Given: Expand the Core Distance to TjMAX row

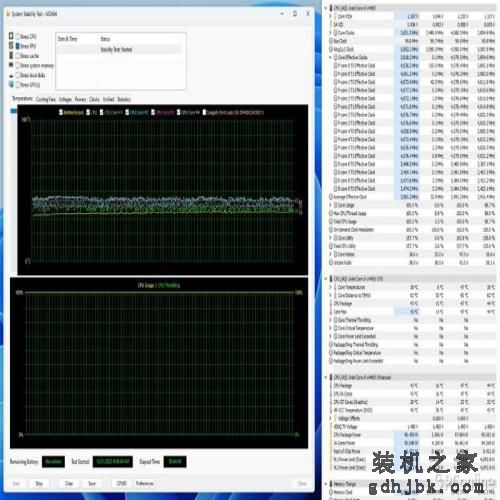Looking at the screenshot, I should 330,295.
